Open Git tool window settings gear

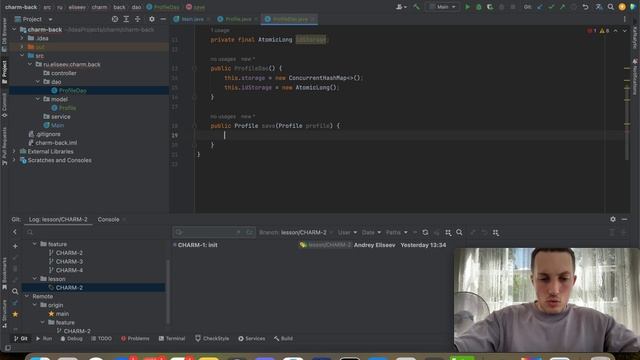[x=613, y=219]
